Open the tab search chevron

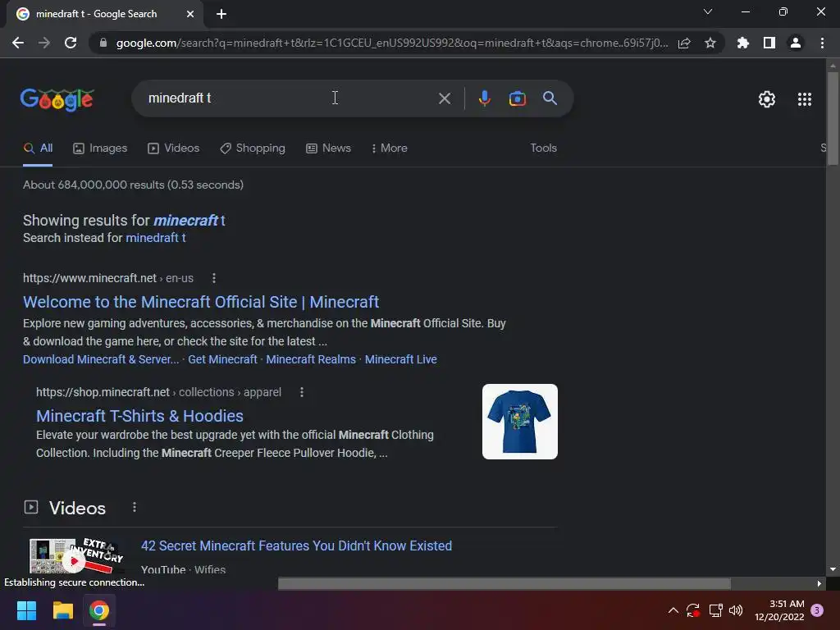point(708,11)
